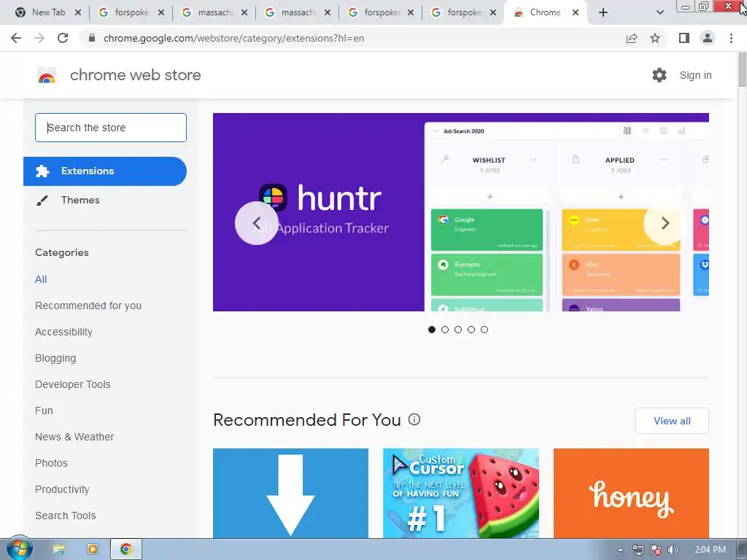The height and width of the screenshot is (560, 747).
Task: Click the volume speaker tray icon
Action: [x=673, y=550]
